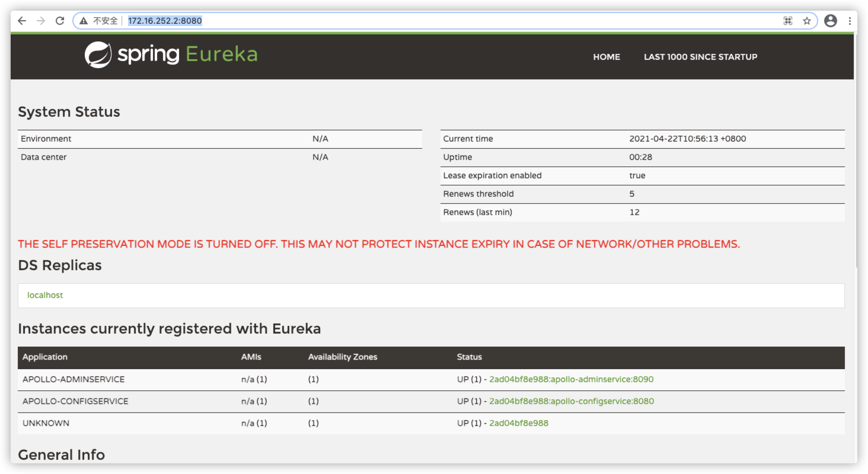
Task: Click the page vertical scrollbar
Action: coord(856,150)
